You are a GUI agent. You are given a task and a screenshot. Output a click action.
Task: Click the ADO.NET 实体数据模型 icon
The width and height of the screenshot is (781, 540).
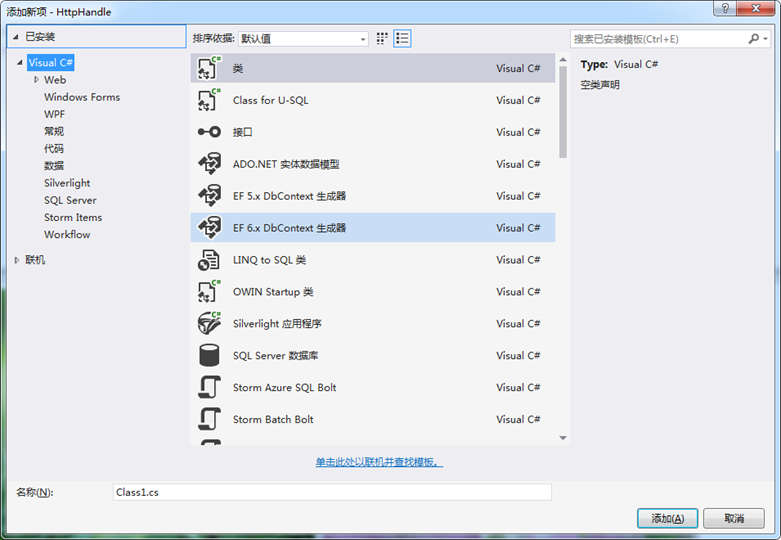click(209, 164)
